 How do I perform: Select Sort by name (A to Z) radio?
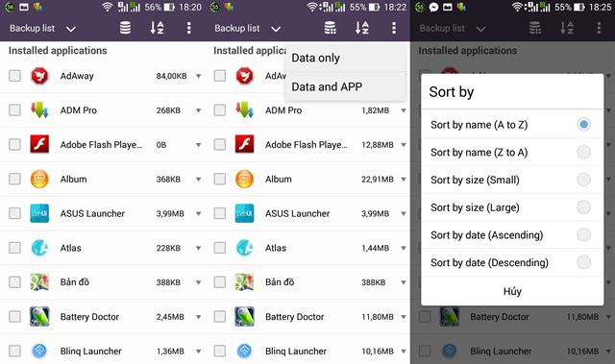[583, 125]
